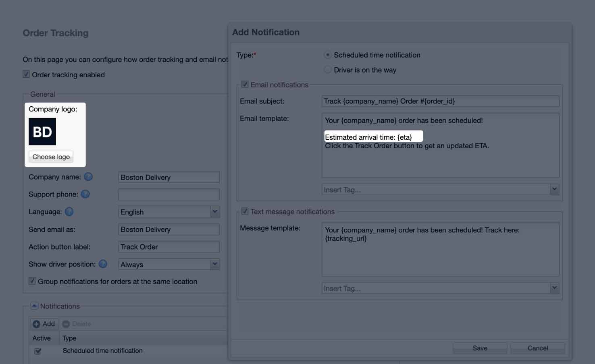Disable Text message notifications

[x=245, y=211]
